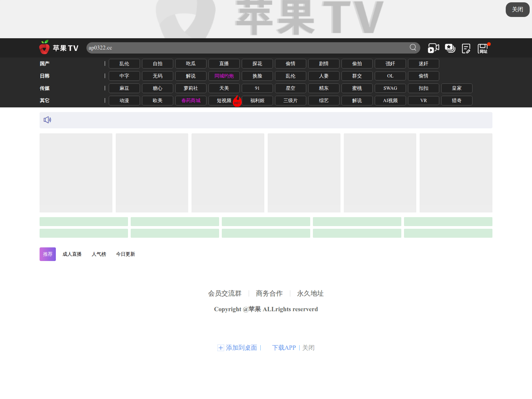Click the Copyright @苹果 footer text

(266, 309)
